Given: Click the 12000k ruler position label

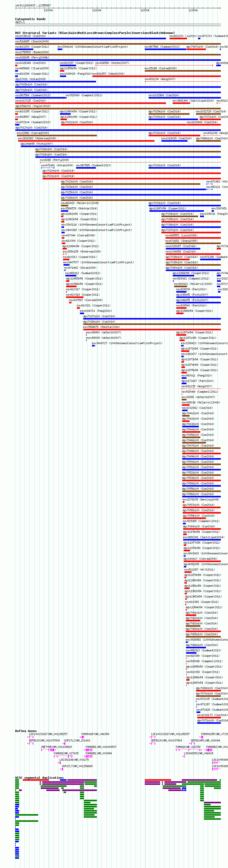Looking at the screenshot, I should pyautogui.click(x=48, y=11).
